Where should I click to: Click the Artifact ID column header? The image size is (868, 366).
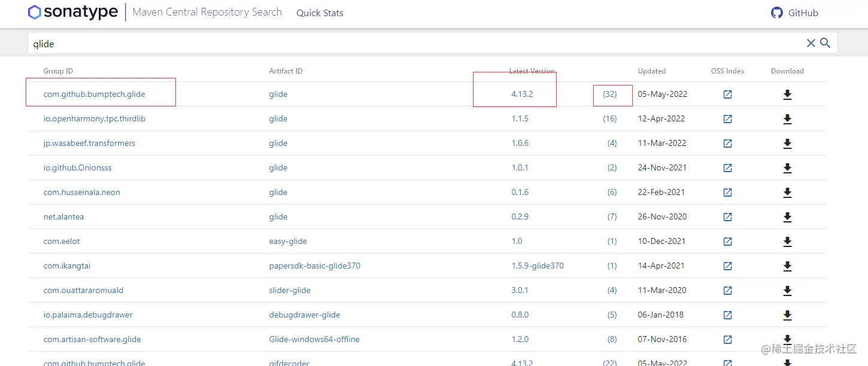click(286, 71)
